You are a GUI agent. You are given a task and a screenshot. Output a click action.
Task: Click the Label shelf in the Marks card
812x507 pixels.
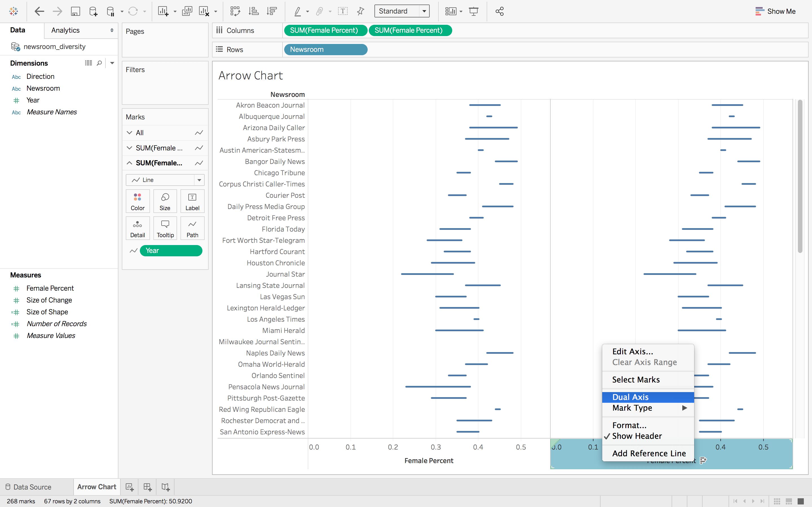click(192, 201)
